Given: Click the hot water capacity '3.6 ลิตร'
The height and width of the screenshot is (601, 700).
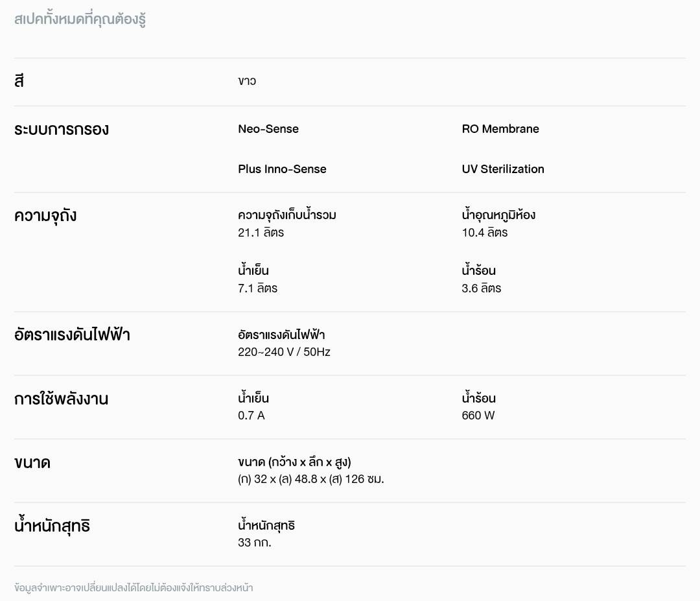Looking at the screenshot, I should coord(482,288).
